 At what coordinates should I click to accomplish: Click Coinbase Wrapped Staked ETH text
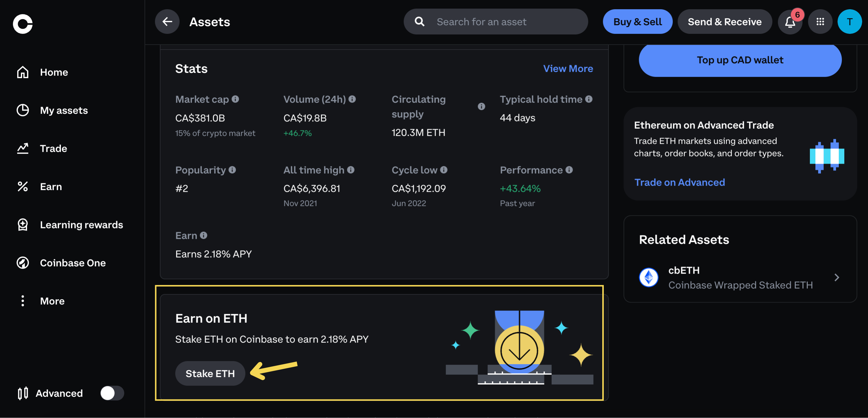pyautogui.click(x=740, y=285)
